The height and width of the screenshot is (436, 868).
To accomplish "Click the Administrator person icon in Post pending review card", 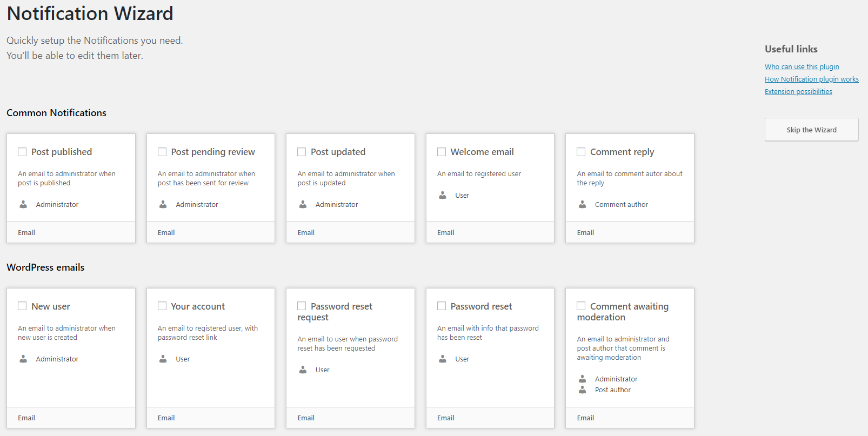I will 163,204.
